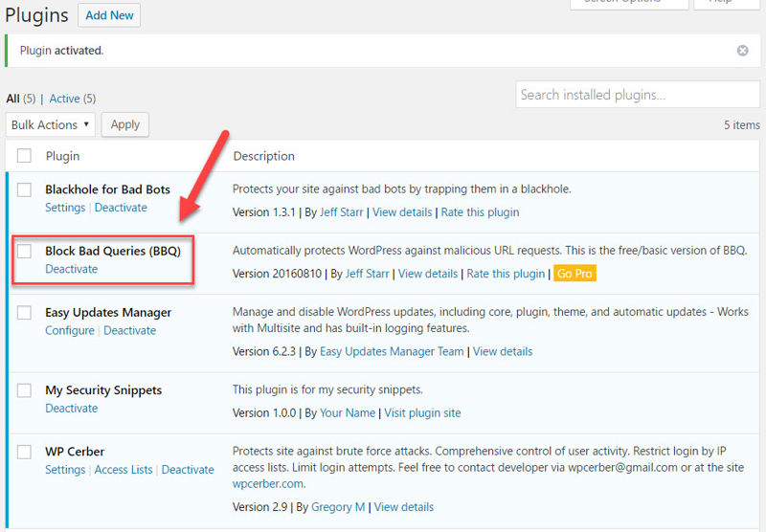Open Configure for Easy Updates Manager
766x532 pixels.
click(x=70, y=330)
